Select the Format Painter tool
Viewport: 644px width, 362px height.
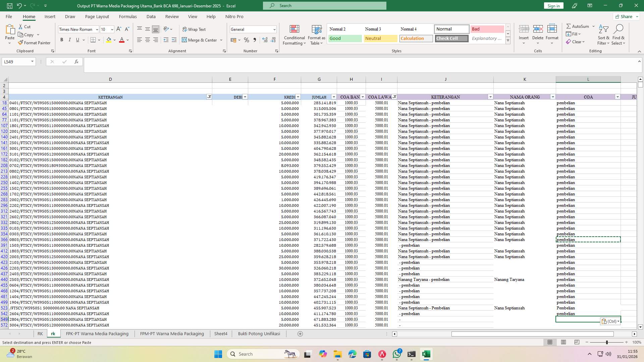pos(35,43)
